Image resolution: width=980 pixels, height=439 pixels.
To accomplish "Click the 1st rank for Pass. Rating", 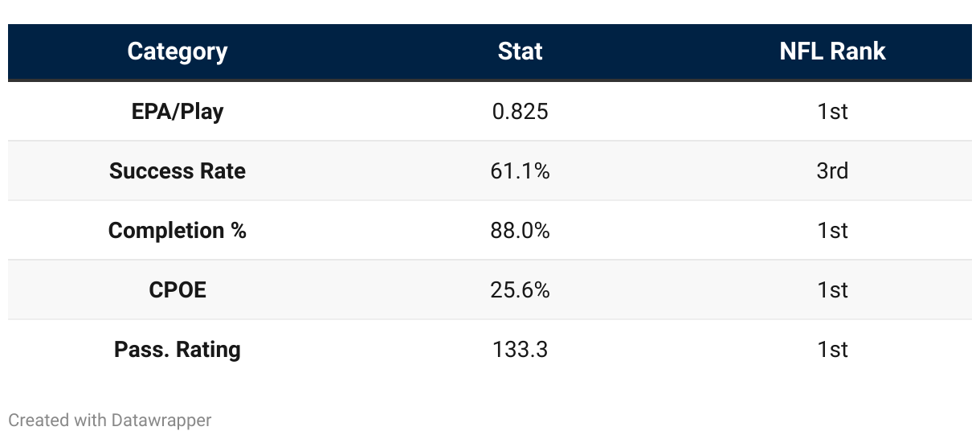I will click(x=832, y=349).
